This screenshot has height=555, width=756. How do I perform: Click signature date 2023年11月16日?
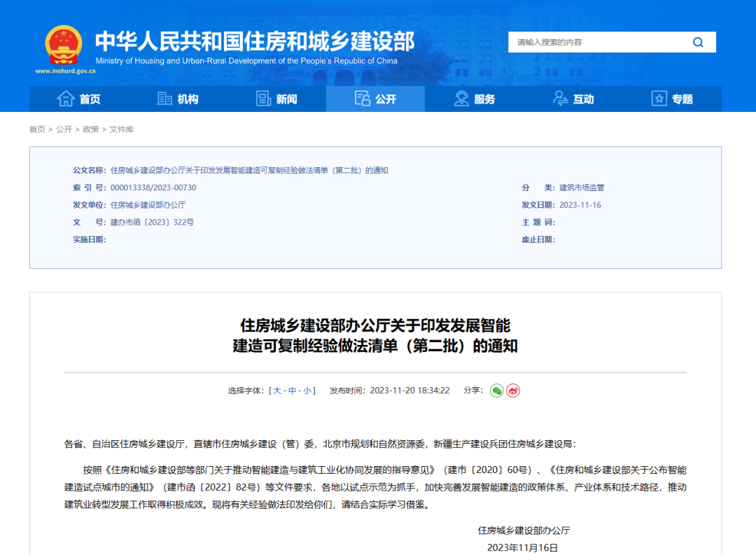(x=523, y=548)
